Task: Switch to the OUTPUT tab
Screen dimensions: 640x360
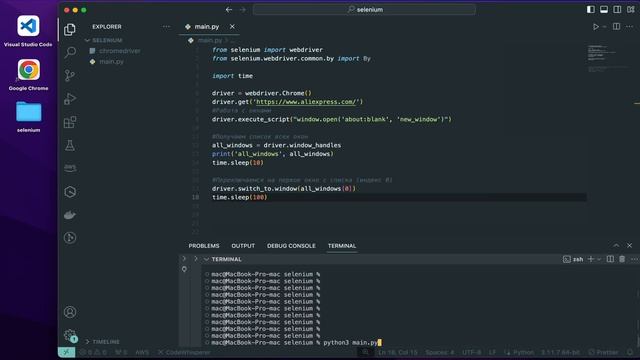Action: click(x=243, y=246)
